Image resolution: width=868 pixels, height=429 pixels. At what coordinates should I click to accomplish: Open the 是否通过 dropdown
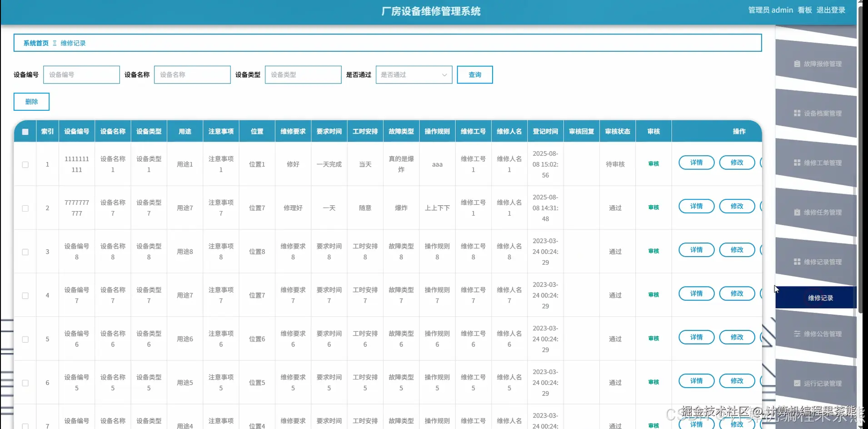click(x=414, y=75)
